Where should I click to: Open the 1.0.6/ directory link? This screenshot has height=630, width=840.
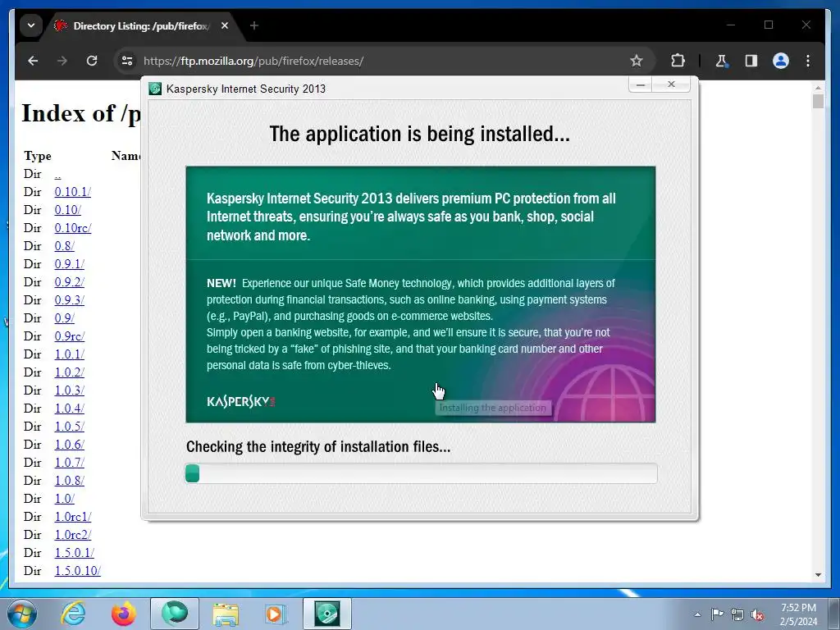(70, 445)
